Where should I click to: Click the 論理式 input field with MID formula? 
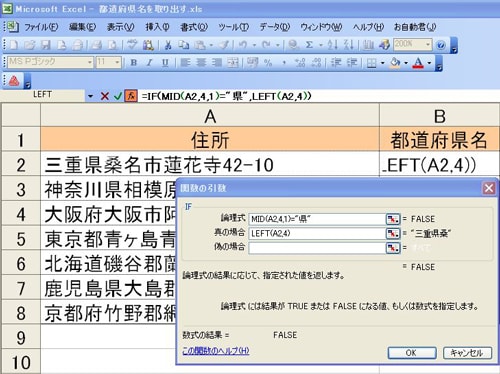(x=317, y=219)
